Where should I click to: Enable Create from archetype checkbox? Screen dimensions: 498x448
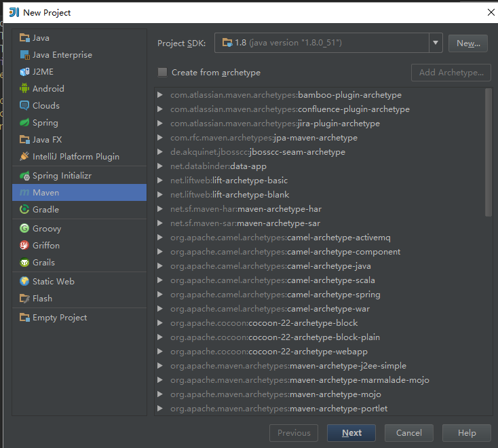tap(162, 73)
